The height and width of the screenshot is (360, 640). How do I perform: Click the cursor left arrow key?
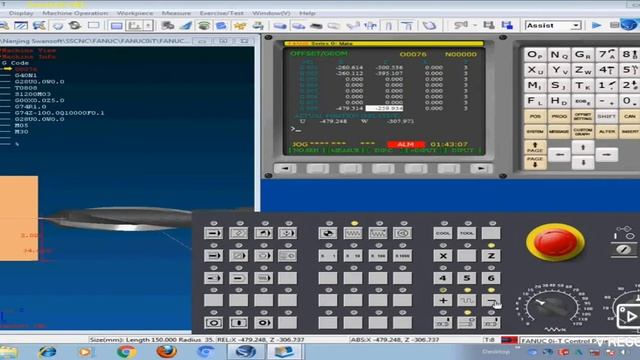(x=559, y=155)
